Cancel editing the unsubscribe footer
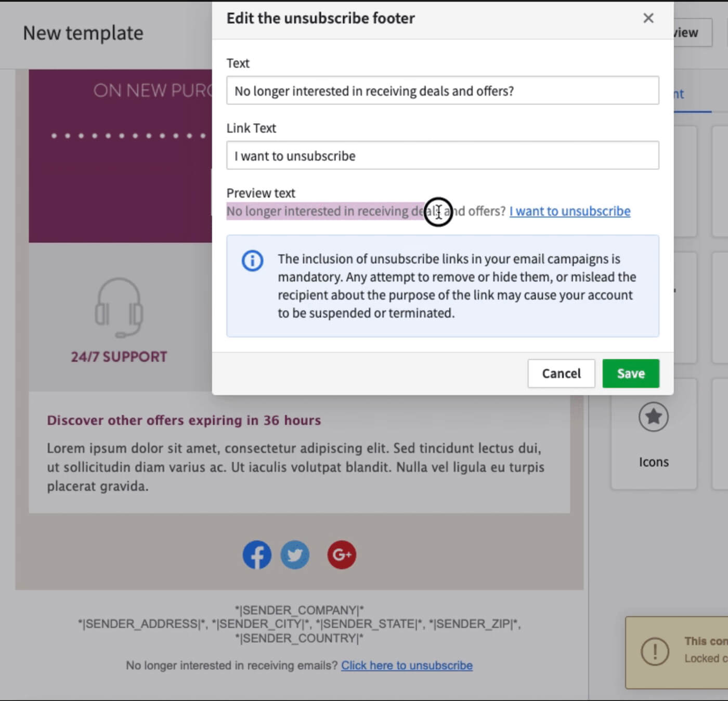728x701 pixels. click(561, 373)
